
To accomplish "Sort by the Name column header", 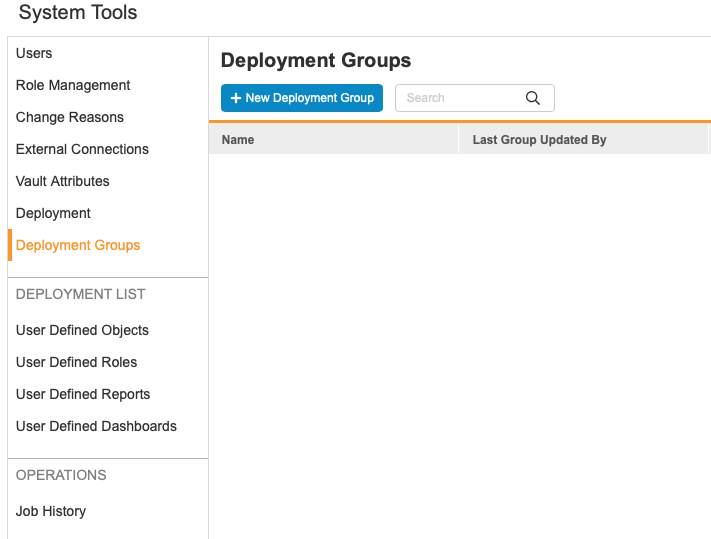I will tap(238, 140).
